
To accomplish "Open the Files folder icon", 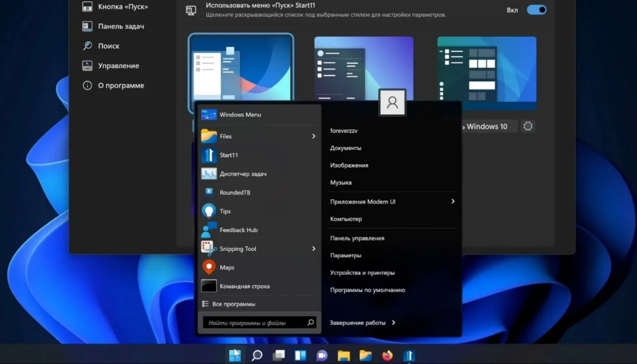I will 209,136.
